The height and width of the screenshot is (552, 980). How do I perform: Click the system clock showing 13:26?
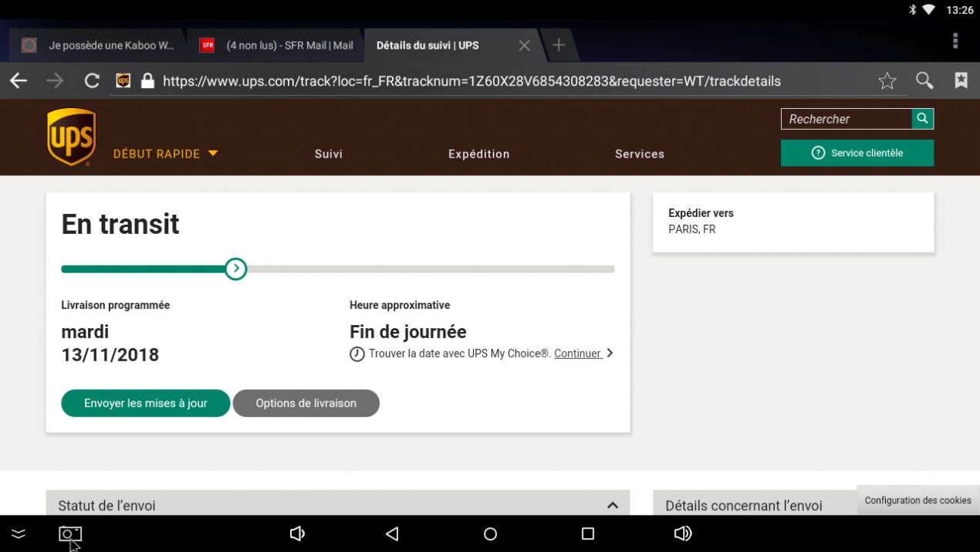[960, 10]
